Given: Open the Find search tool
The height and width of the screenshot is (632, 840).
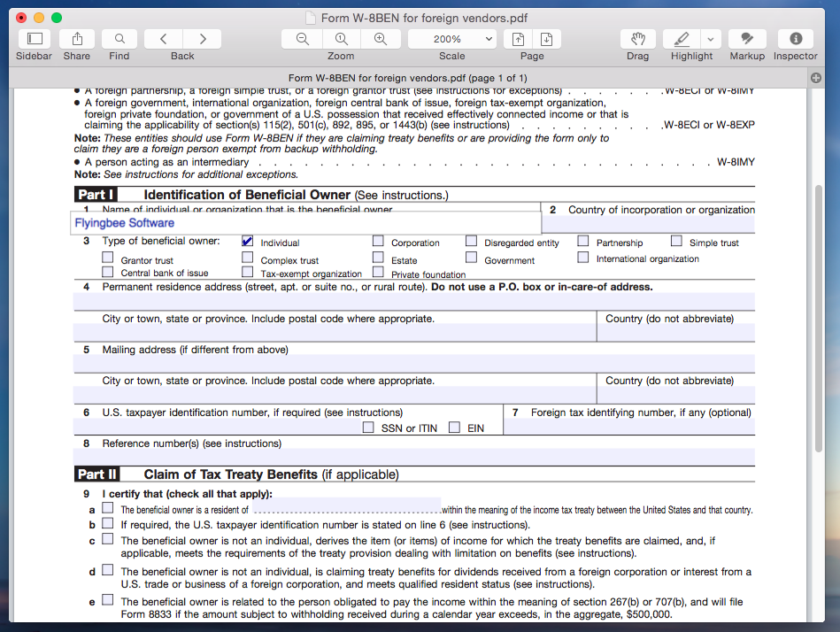Looking at the screenshot, I should click(x=119, y=39).
